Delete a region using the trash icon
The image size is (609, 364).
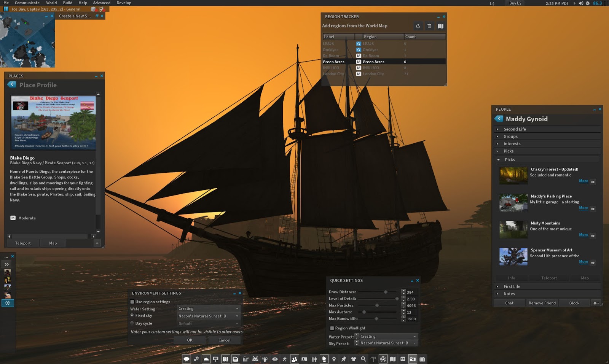[x=429, y=26]
